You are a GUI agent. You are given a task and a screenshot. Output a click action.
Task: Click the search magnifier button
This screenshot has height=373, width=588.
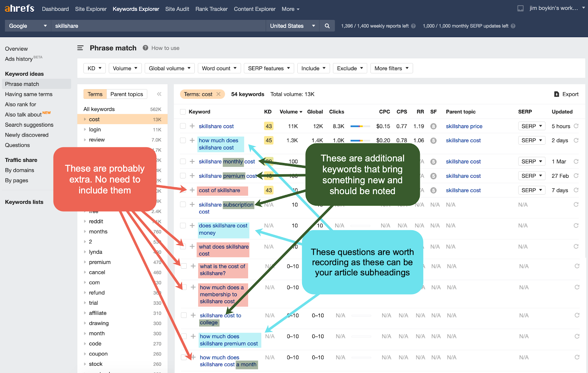click(327, 26)
